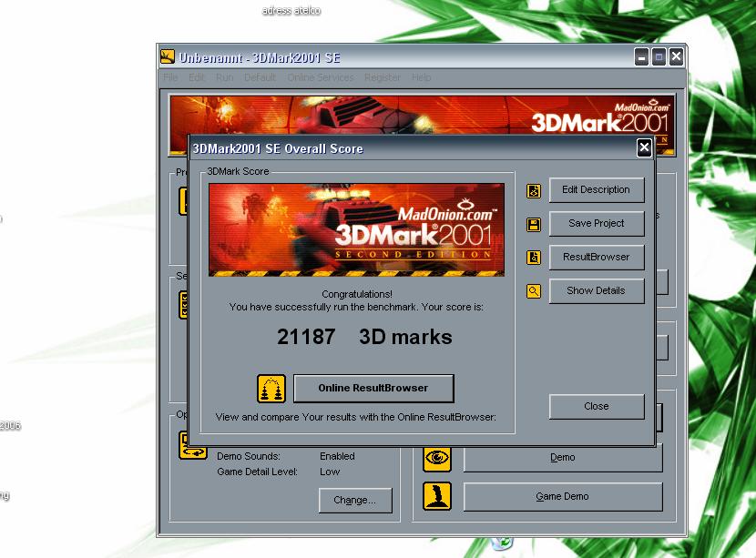Click the joystick icon beside Game Demo

coord(437,496)
